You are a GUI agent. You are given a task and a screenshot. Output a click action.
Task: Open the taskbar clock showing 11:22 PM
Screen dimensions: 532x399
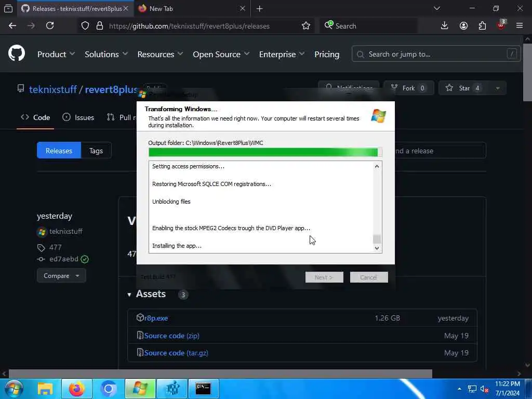pyautogui.click(x=508, y=389)
